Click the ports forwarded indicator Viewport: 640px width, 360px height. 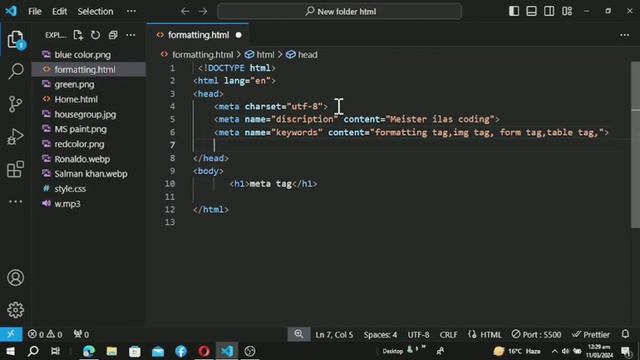[81, 334]
